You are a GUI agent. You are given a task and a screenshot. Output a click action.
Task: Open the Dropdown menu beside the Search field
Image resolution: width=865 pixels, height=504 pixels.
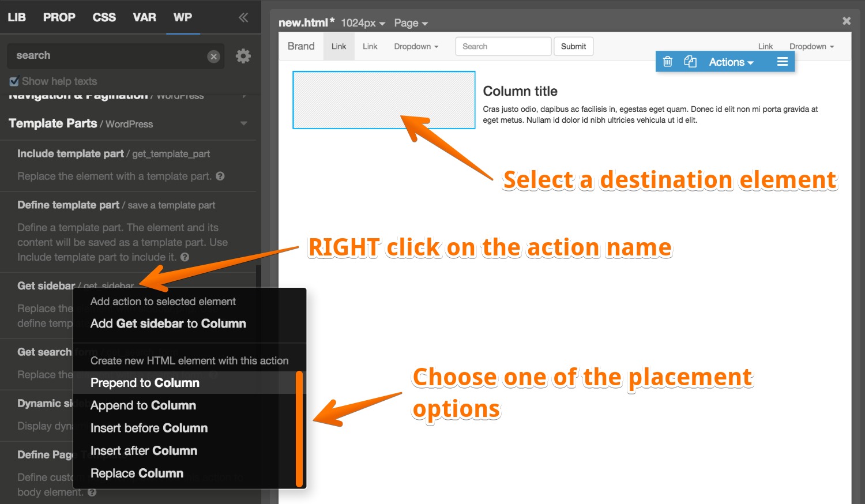(x=416, y=47)
